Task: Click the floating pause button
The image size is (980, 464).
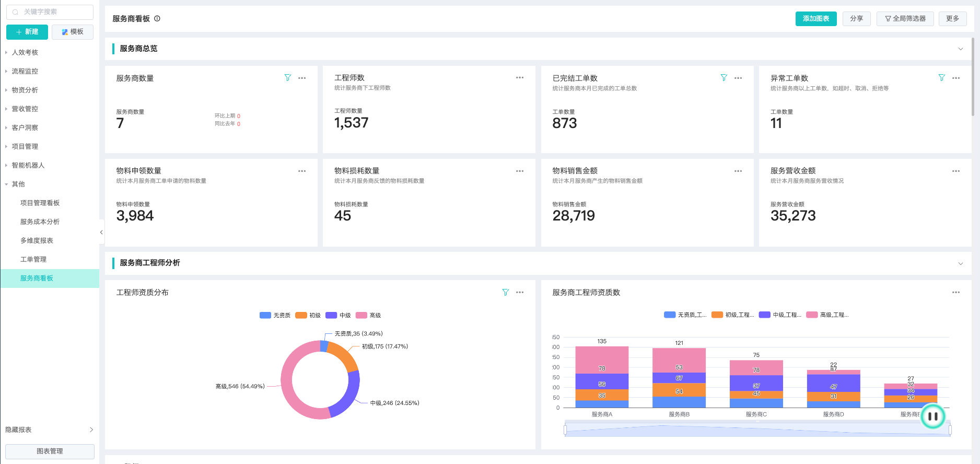Action: (x=933, y=416)
